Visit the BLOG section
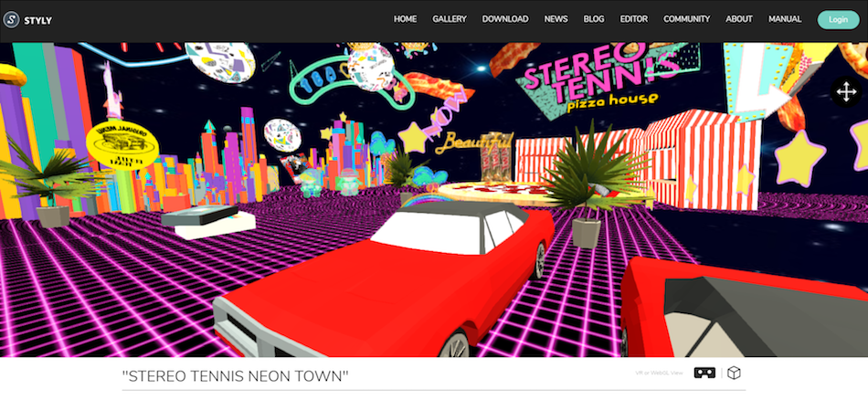The width and height of the screenshot is (868, 400). [593, 19]
